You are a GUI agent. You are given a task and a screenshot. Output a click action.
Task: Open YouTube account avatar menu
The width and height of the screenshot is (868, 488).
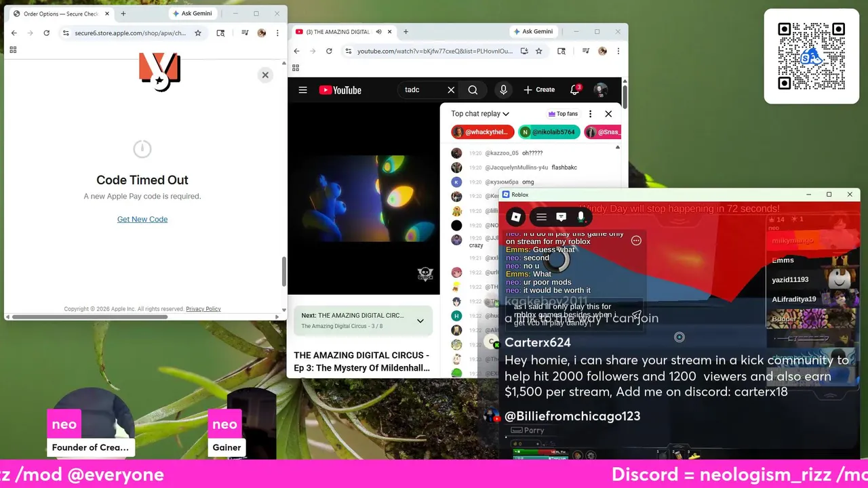tap(600, 89)
